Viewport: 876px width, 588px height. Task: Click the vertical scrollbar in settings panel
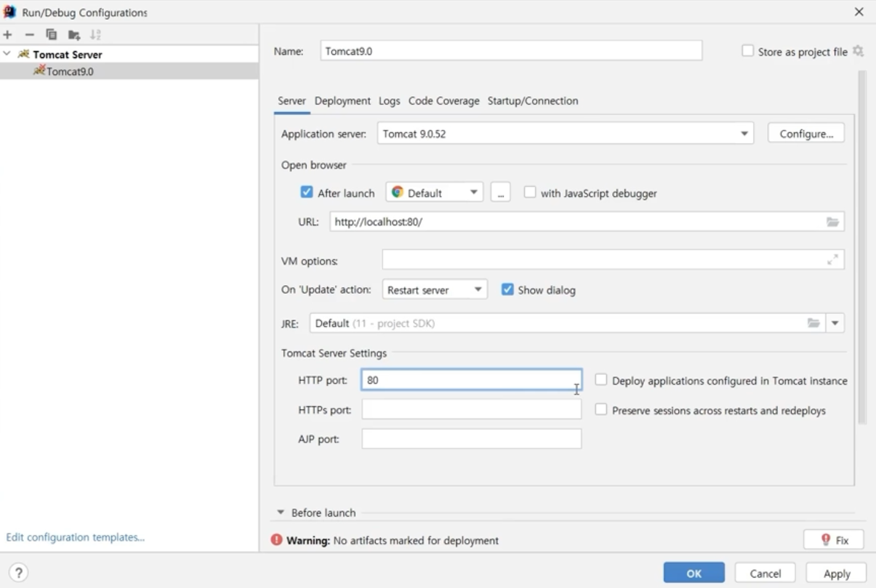862,246
